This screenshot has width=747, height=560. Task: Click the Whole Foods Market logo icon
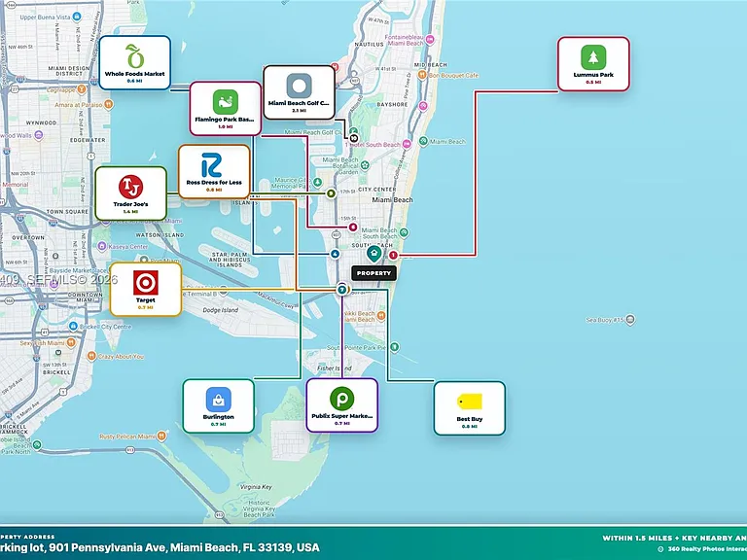pos(135,56)
